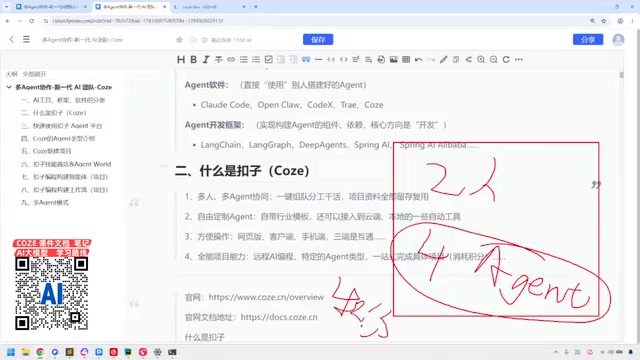Viewport: 640px width, 360px height.
Task: Open File Explorer from taskbar
Action: [x=25, y=352]
